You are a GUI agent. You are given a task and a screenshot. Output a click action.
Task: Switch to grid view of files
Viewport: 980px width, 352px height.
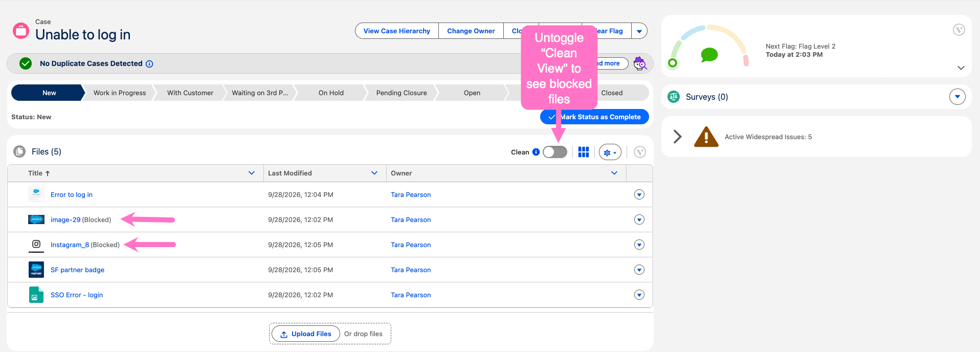[584, 152]
